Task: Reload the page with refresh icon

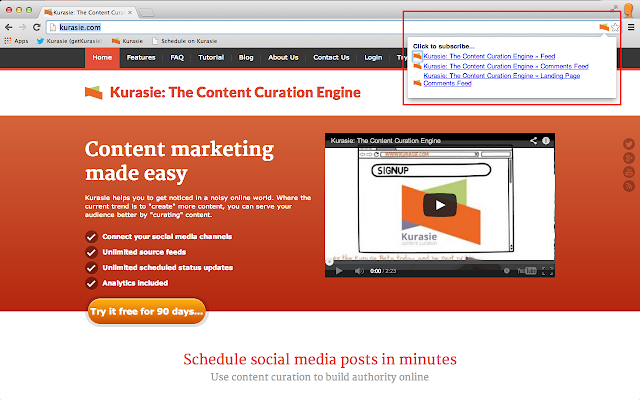Action: (36, 27)
